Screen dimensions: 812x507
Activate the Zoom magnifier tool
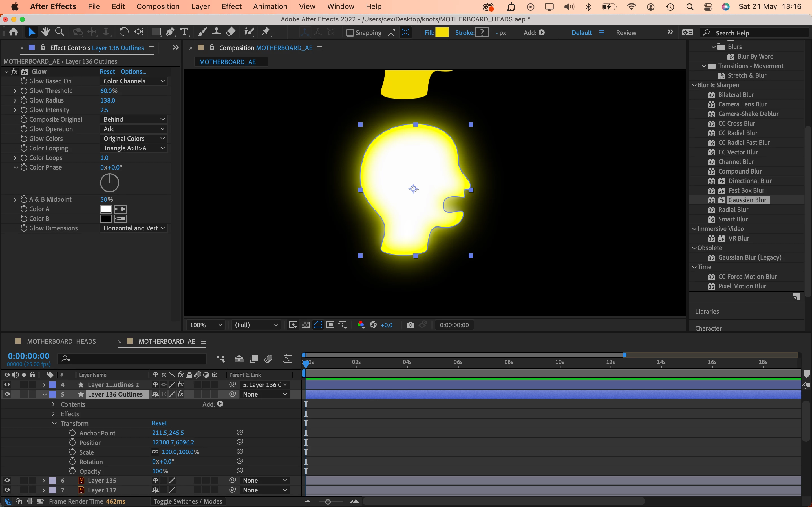60,32
